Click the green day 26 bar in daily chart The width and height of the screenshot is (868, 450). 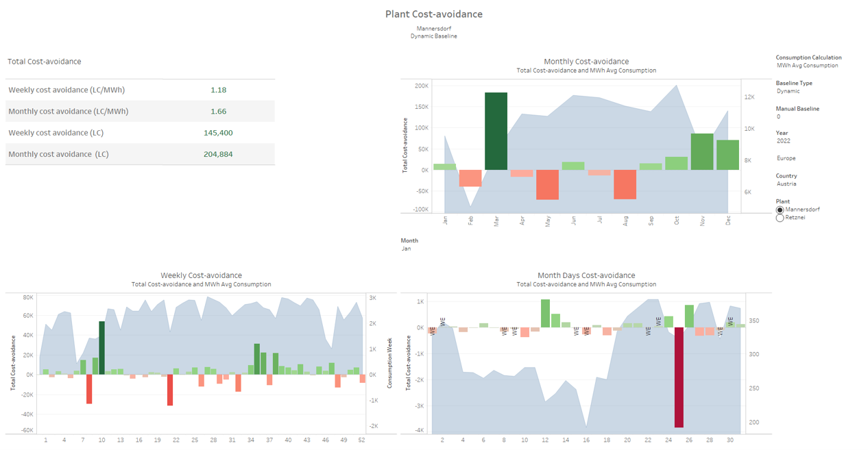click(689, 316)
